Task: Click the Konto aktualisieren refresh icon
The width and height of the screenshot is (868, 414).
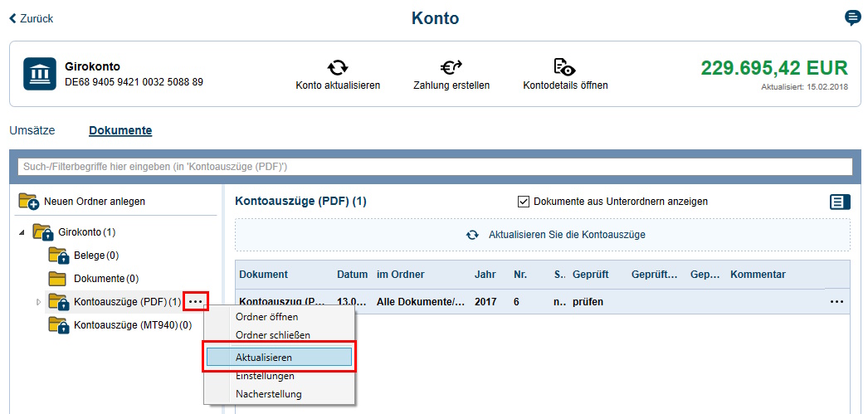Action: (338, 67)
